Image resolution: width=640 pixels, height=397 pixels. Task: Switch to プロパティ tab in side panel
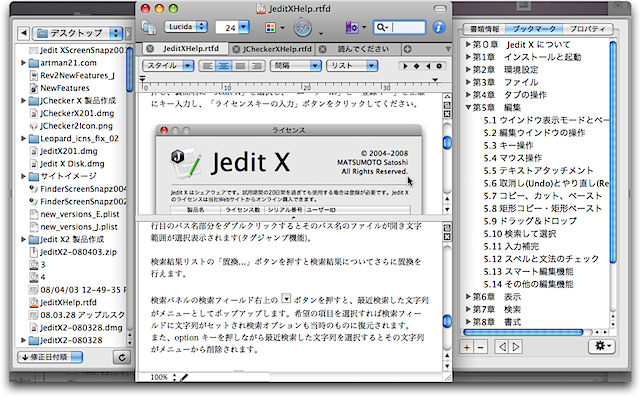pos(588,29)
